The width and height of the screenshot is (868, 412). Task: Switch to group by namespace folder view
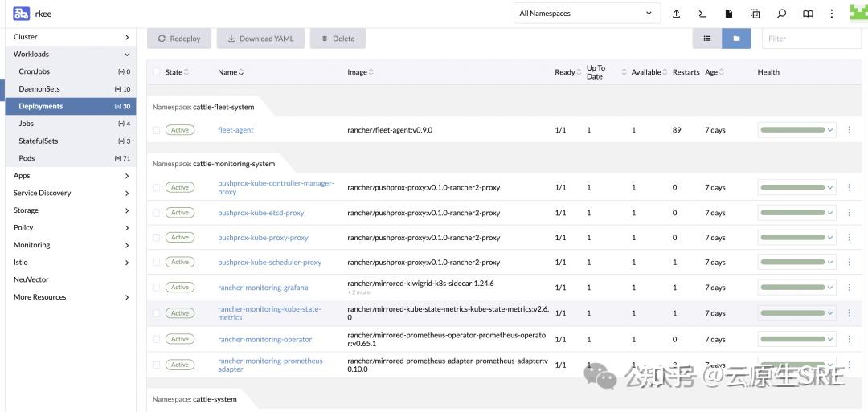[736, 39]
